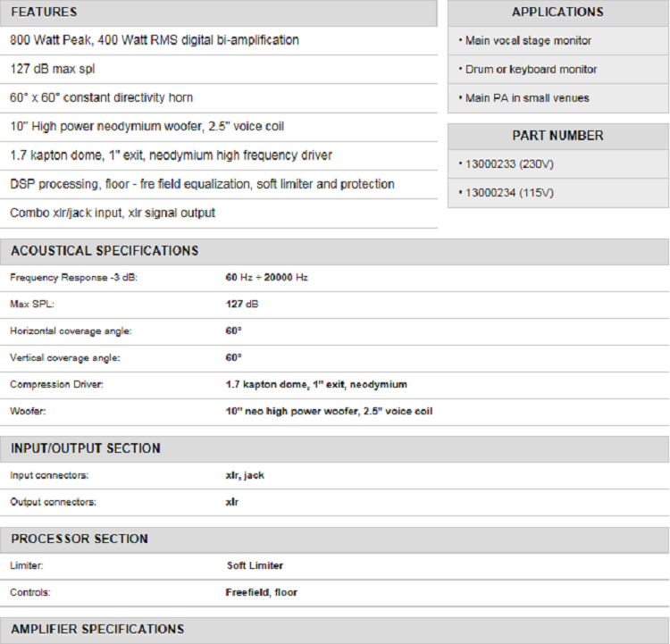
Task: Select the 127 dB max spl feature
Action: tap(52, 69)
